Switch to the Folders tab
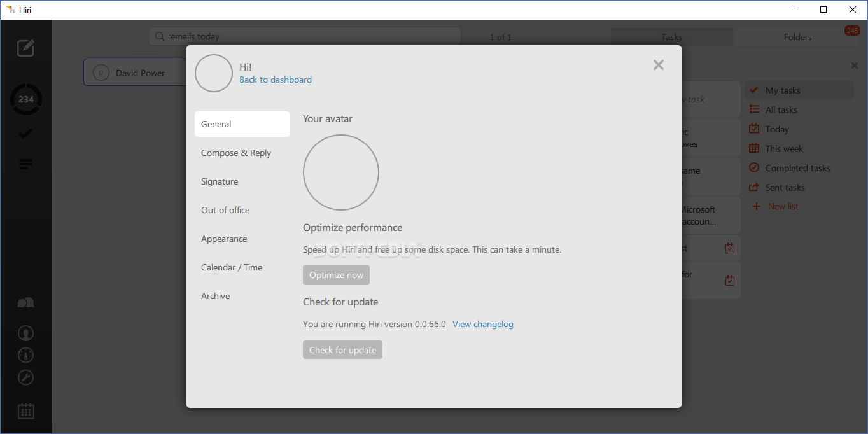868x434 pixels. (x=798, y=37)
